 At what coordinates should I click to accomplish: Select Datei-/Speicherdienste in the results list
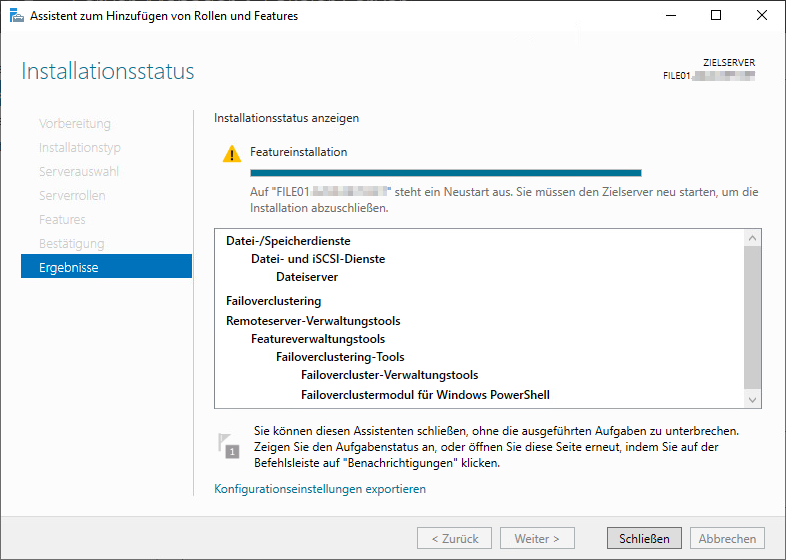click(x=288, y=241)
